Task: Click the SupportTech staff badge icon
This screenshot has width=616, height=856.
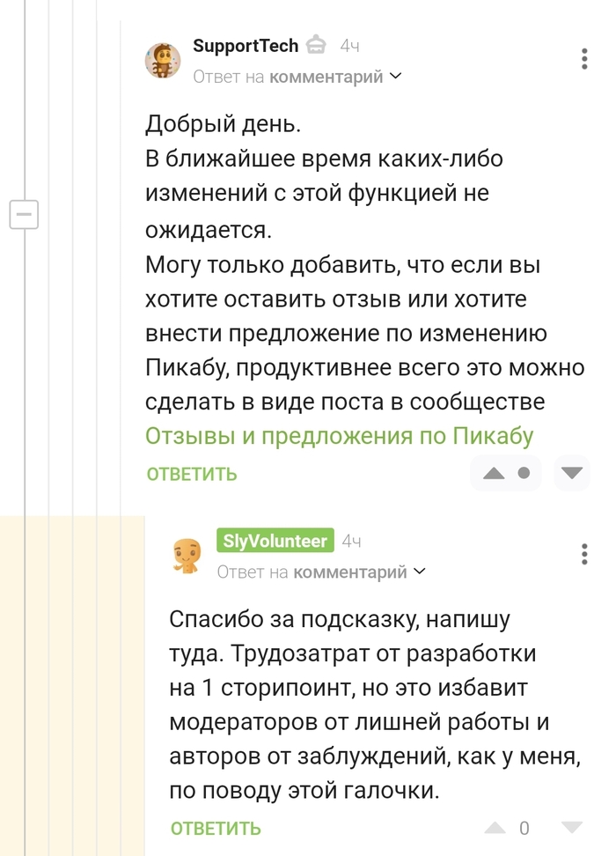Action: click(x=318, y=45)
